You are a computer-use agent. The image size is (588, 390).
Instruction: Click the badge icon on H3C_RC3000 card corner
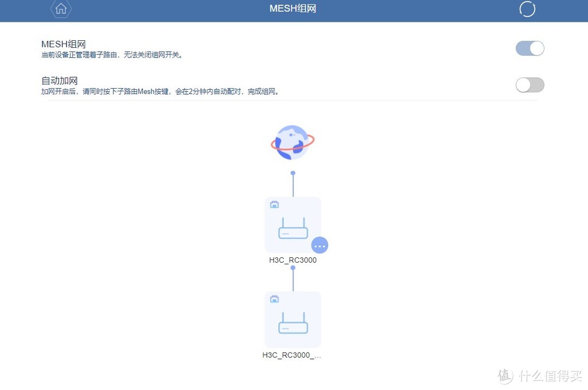tap(274, 204)
